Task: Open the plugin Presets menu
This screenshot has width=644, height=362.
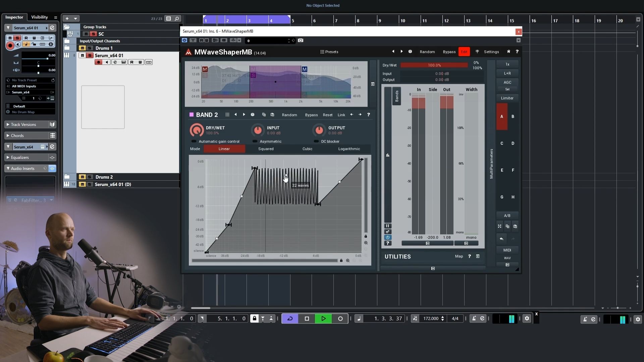Action: pyautogui.click(x=329, y=52)
